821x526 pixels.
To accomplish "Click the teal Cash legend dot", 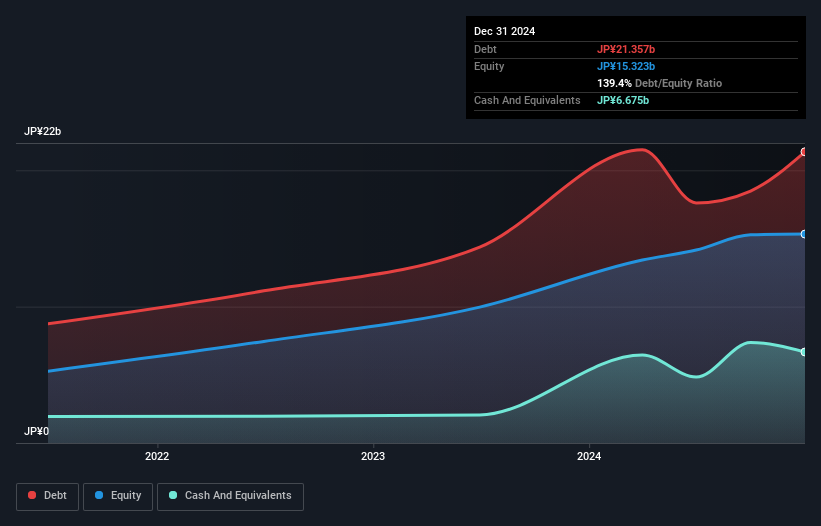I will point(173,495).
